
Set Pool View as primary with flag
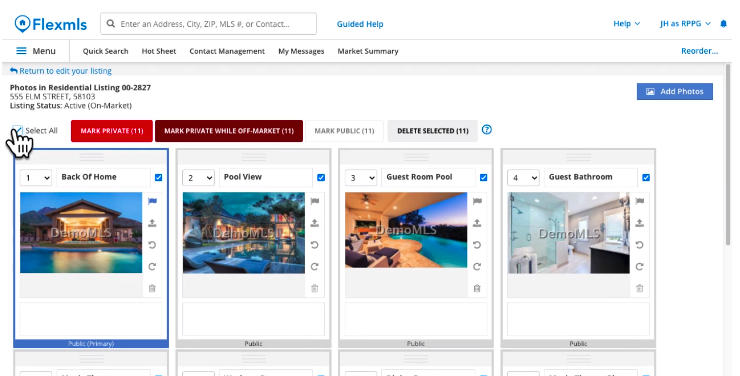coord(315,201)
